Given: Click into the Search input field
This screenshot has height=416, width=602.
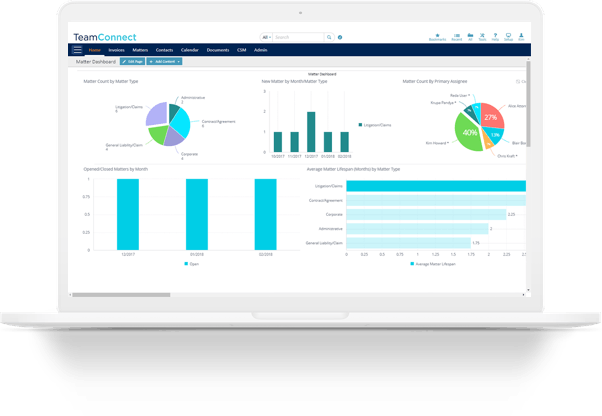Looking at the screenshot, I should 298,37.
